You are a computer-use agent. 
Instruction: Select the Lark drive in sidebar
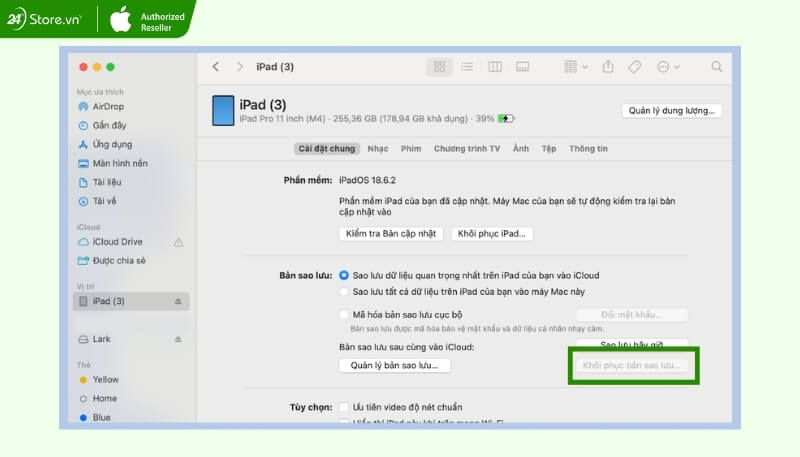[x=102, y=339]
